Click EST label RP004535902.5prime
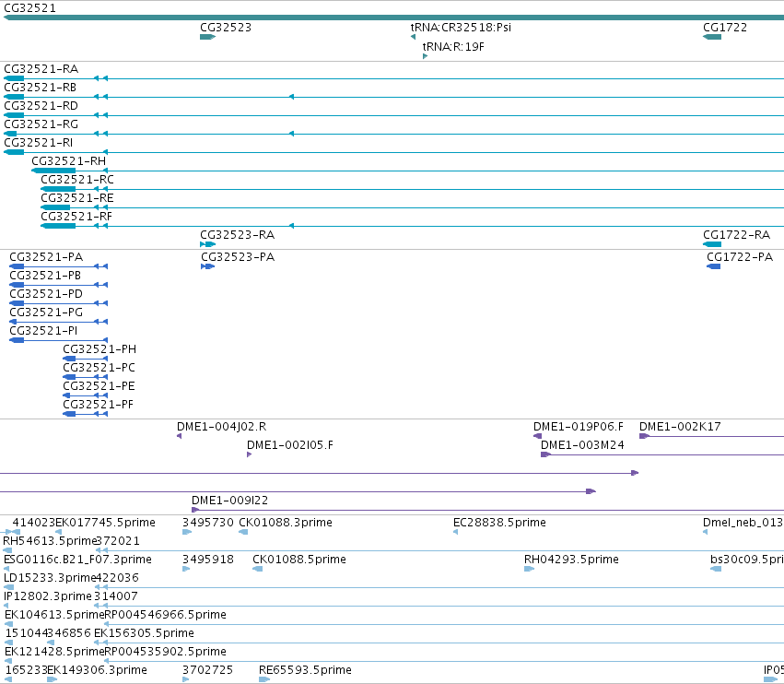 (x=166, y=652)
